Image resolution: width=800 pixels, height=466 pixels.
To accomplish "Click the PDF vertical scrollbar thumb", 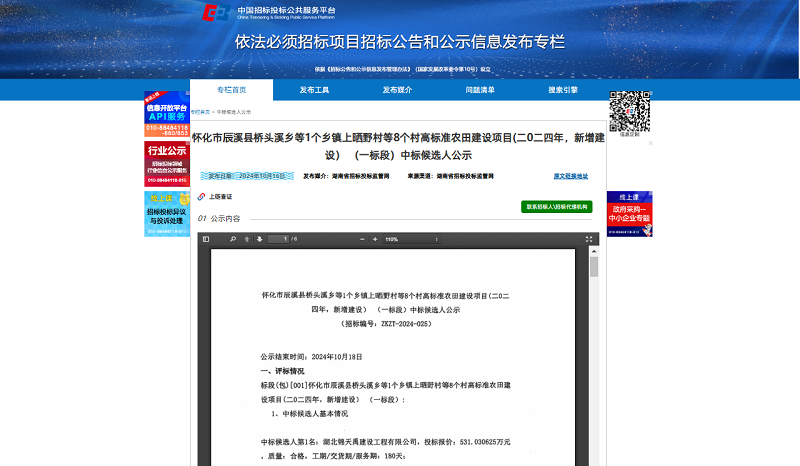I will click(594, 267).
